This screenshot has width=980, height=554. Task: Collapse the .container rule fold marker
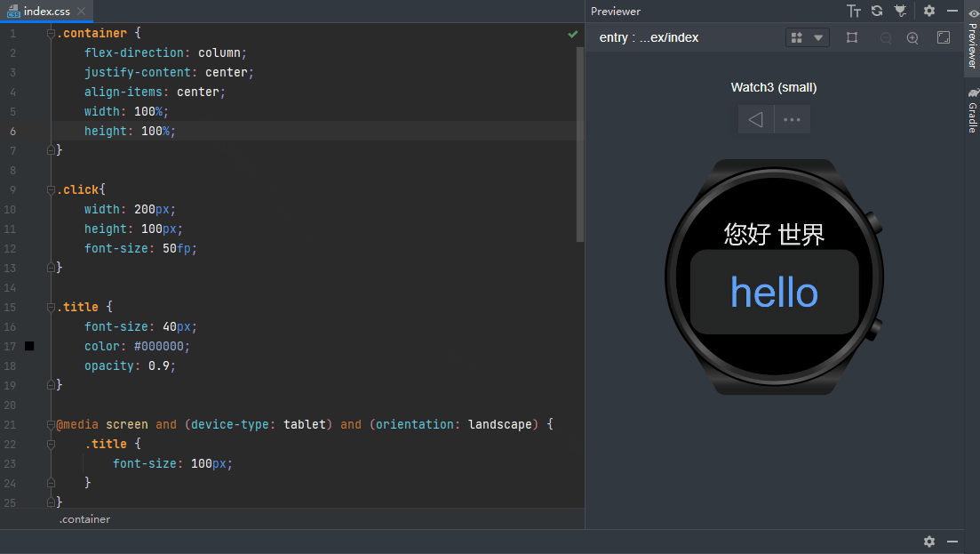click(x=51, y=33)
